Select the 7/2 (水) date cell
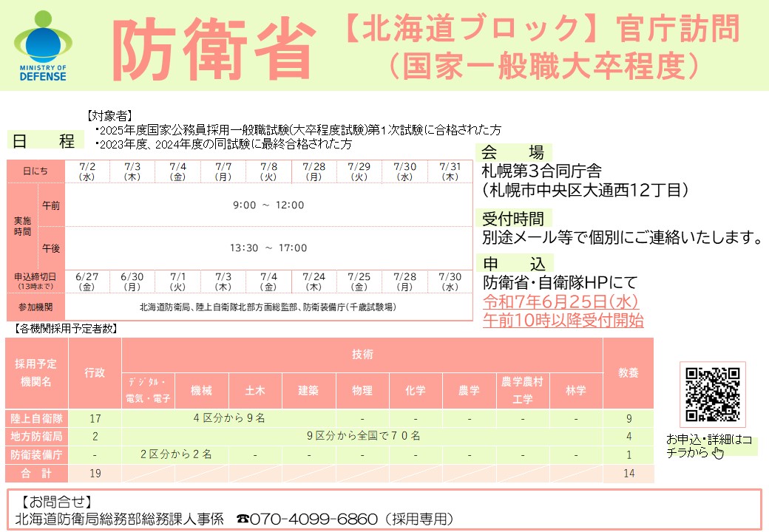 (x=87, y=171)
